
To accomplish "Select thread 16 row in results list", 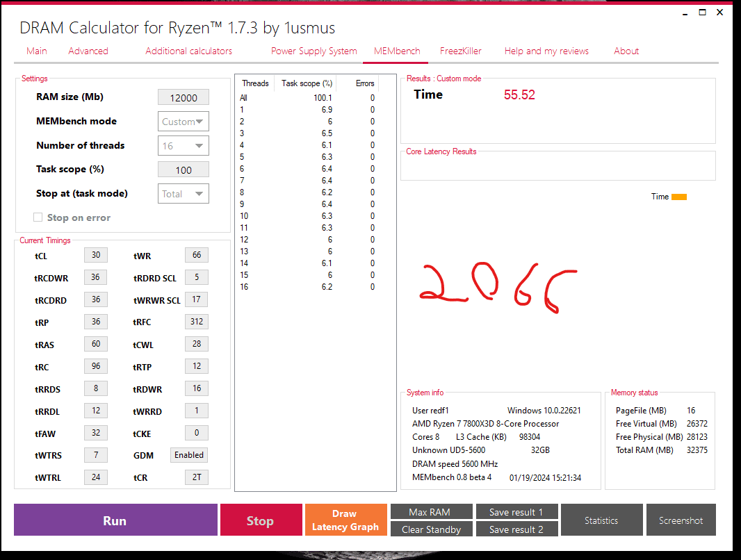I will tap(308, 287).
